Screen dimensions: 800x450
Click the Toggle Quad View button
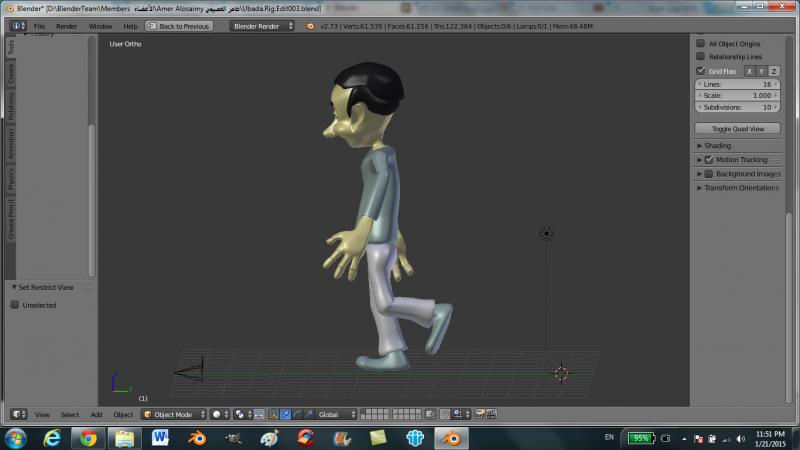click(737, 128)
